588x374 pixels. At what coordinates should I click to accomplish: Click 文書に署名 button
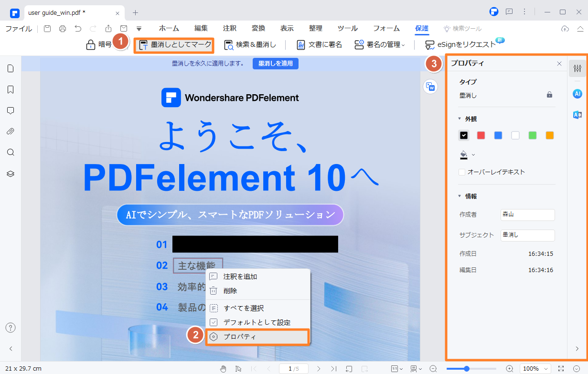[319, 45]
